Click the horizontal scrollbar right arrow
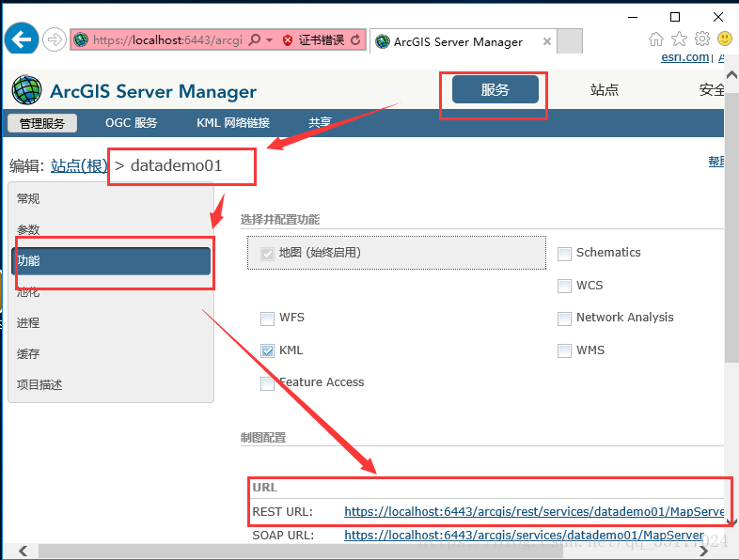 tap(704, 551)
